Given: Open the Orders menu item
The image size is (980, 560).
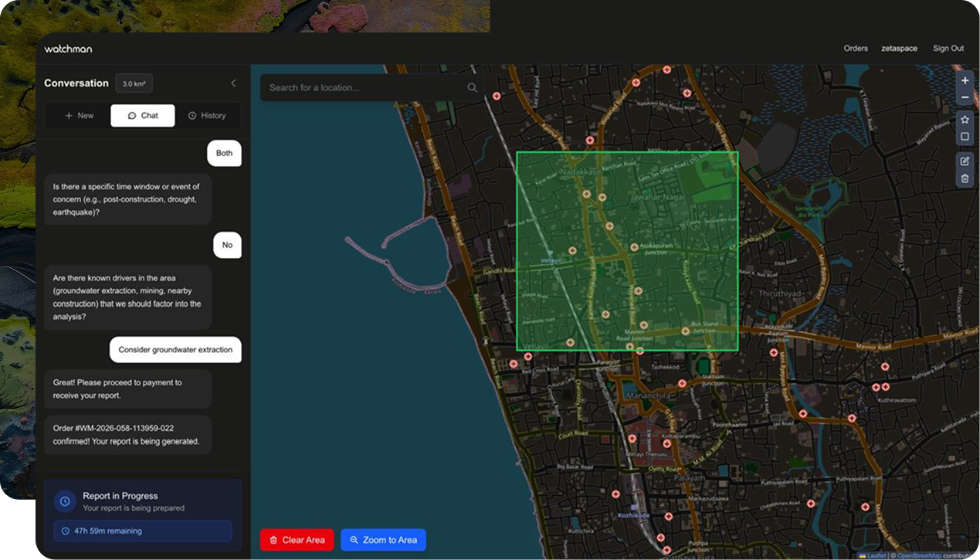Looking at the screenshot, I should (856, 48).
